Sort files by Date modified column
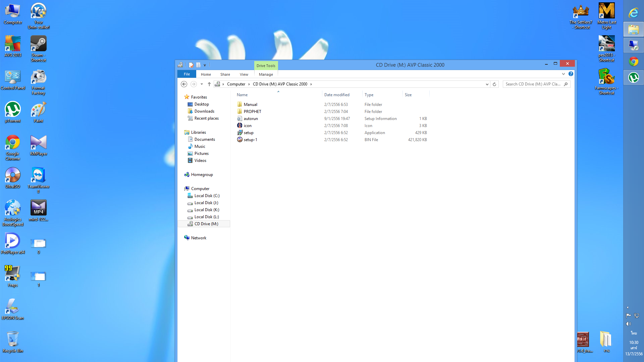644x362 pixels. pos(337,95)
